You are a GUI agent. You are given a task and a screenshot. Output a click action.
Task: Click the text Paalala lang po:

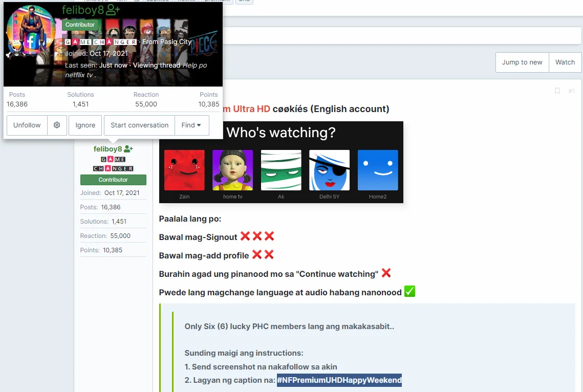coord(190,219)
